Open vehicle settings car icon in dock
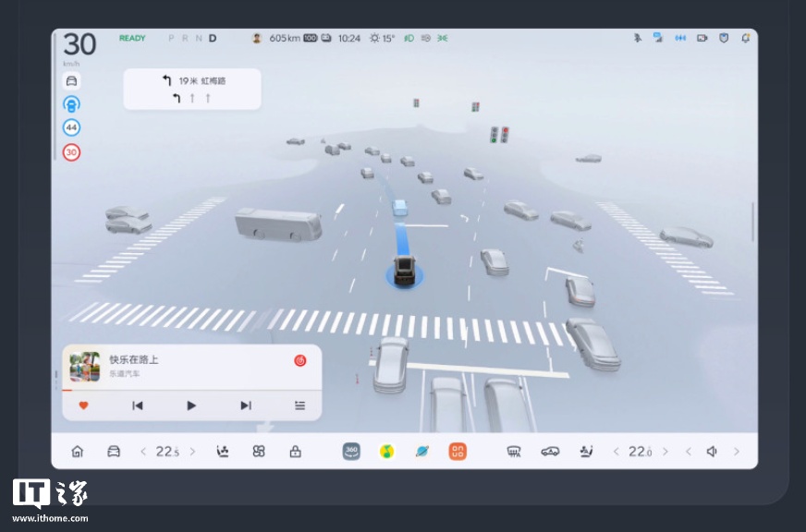The height and width of the screenshot is (532, 806). pos(114,452)
